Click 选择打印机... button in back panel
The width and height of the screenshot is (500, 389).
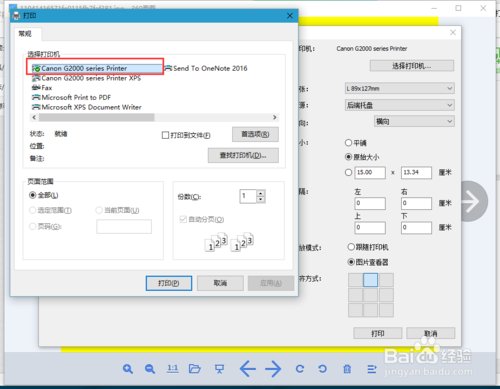[x=412, y=66]
